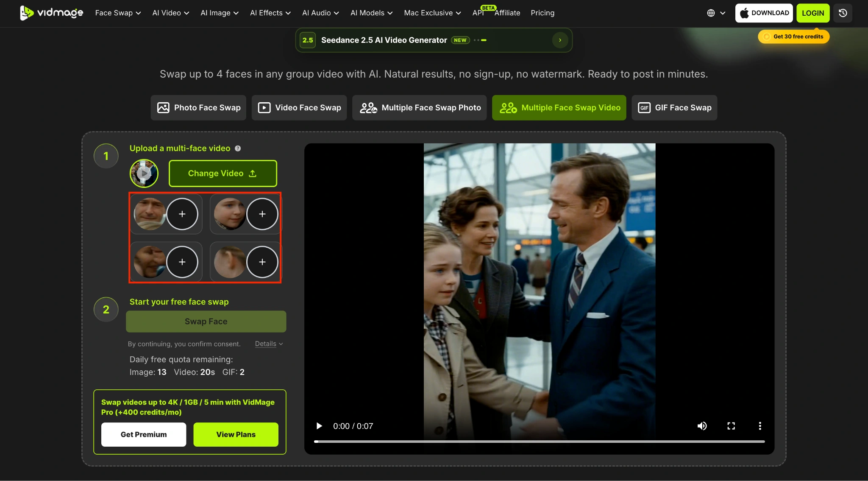Play the uploaded video thumbnail preview

[144, 173]
